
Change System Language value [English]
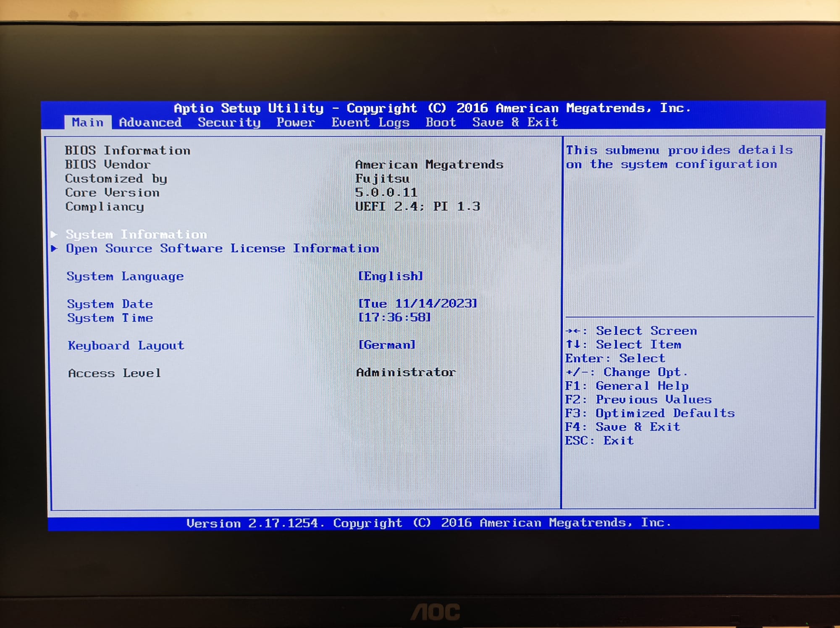click(391, 276)
